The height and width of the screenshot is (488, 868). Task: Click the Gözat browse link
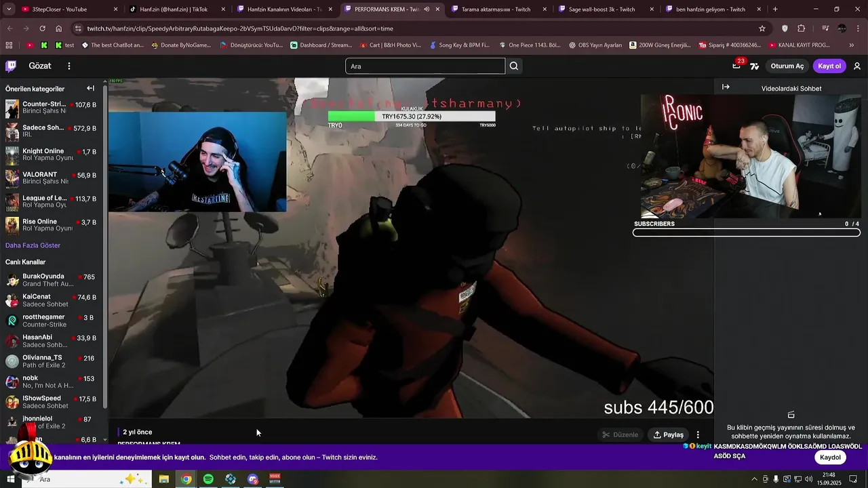(x=40, y=66)
